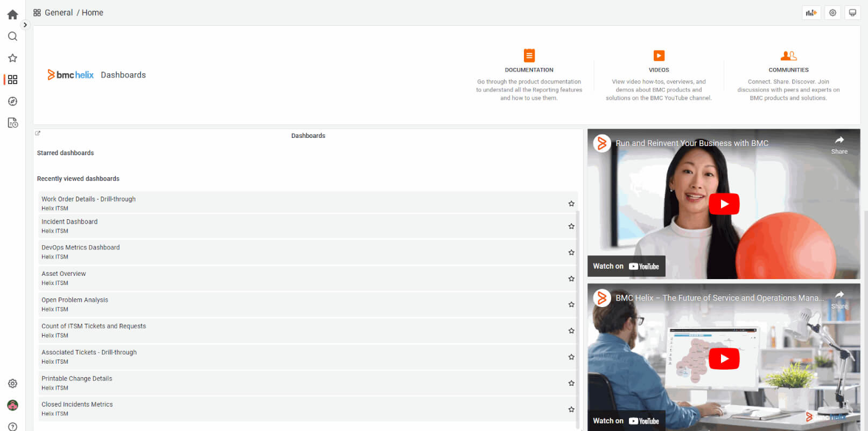This screenshot has width=868, height=431.
Task: Open the Explore compass icon
Action: [x=12, y=101]
